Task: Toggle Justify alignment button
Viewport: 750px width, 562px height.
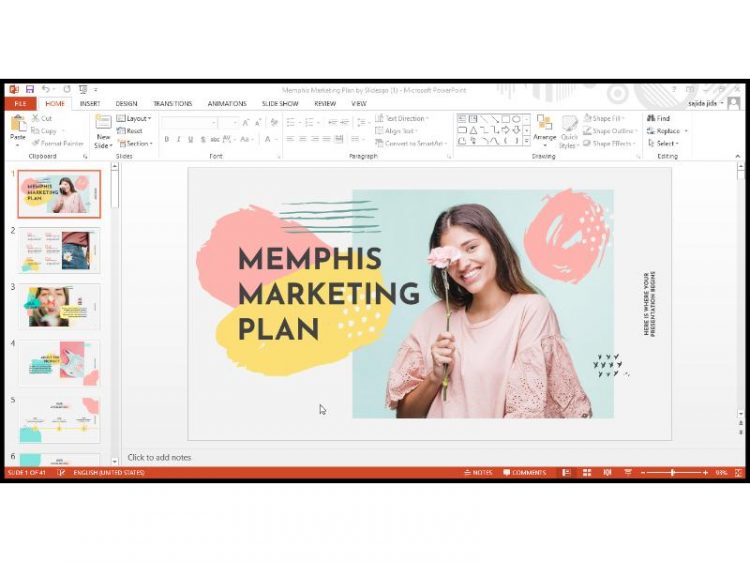Action: [x=326, y=139]
